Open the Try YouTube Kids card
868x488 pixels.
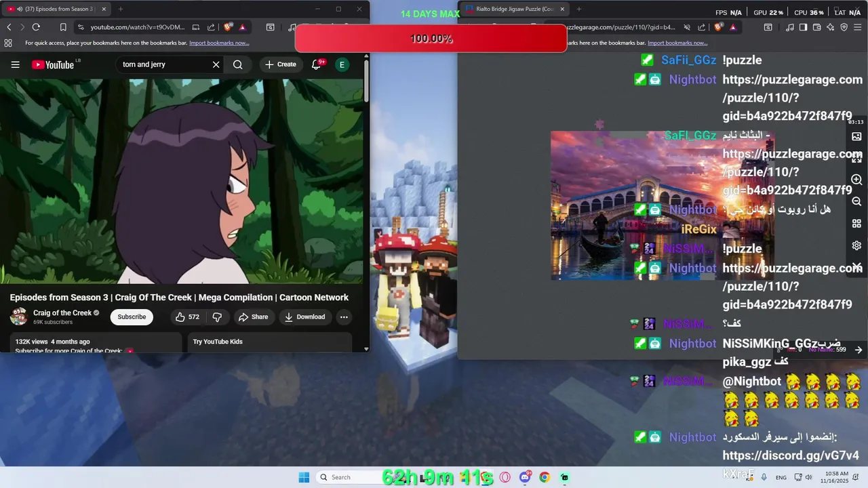coord(270,342)
